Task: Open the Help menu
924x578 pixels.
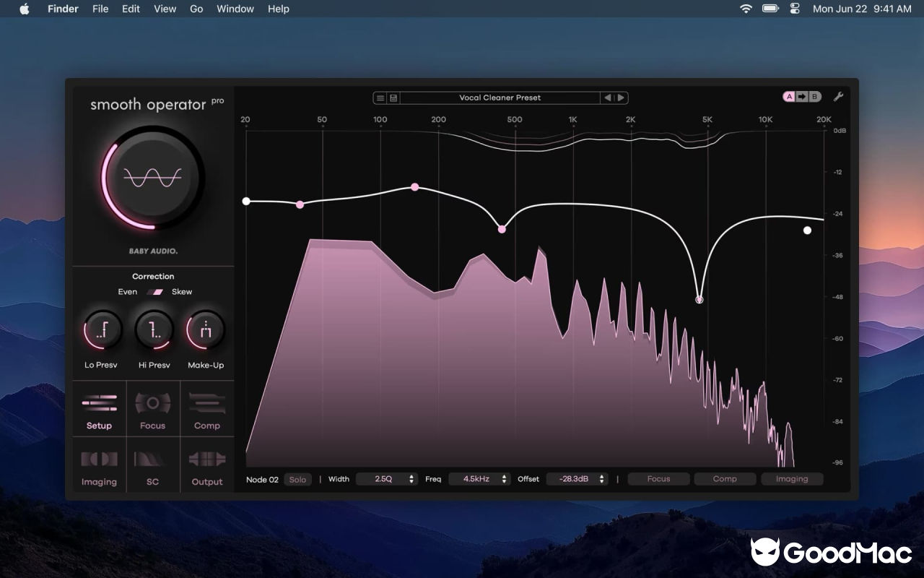Action: click(279, 9)
